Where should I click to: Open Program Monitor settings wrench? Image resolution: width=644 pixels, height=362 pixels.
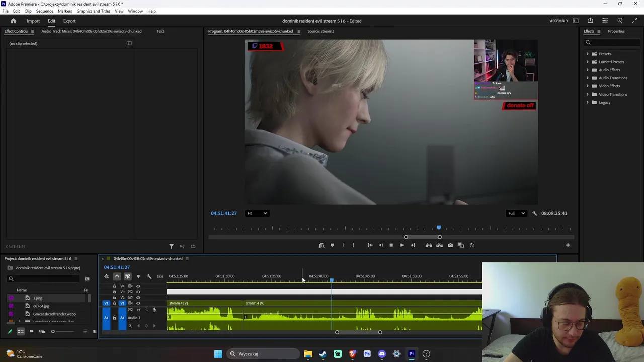coord(534,213)
